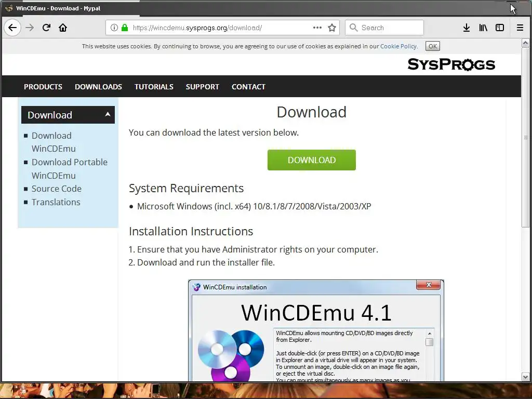Viewport: 532px width, 399px height.
Task: Click the Microsoft Windows requirements line
Action: tap(254, 206)
